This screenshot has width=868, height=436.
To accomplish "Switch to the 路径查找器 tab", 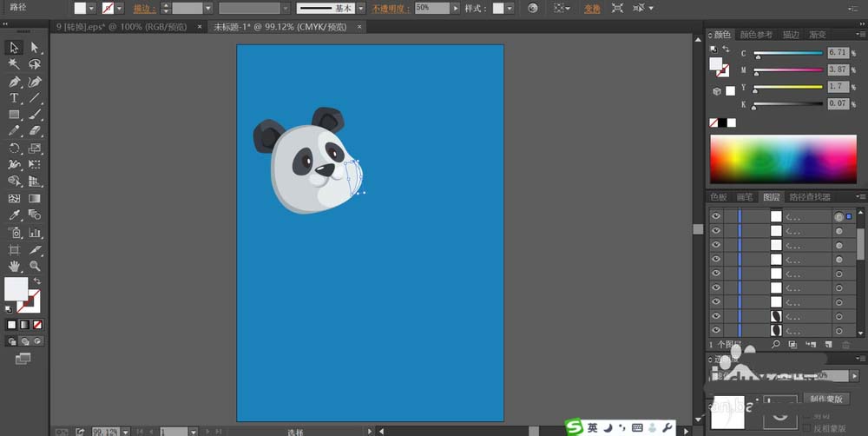I will pos(810,196).
